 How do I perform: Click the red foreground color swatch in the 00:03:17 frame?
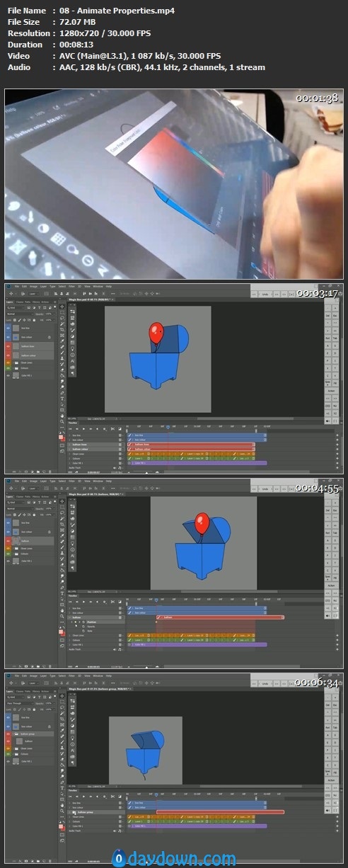point(60,437)
